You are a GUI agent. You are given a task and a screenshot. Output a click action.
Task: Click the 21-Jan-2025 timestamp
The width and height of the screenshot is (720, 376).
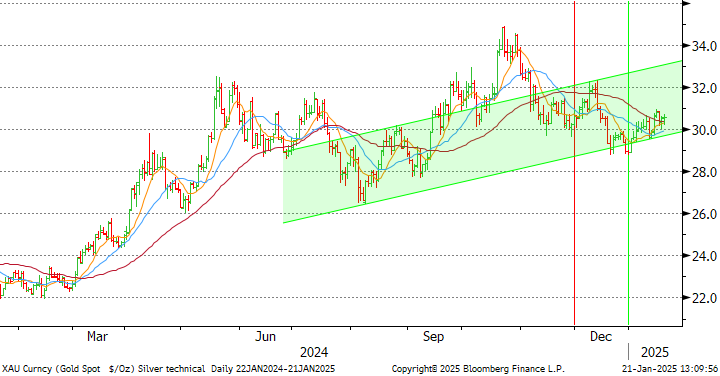pos(670,369)
